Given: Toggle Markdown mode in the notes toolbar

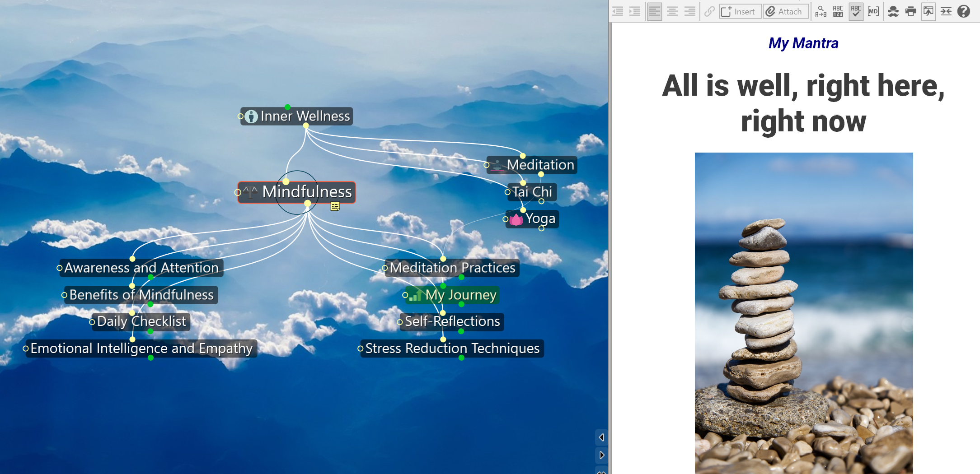Looking at the screenshot, I should (x=873, y=12).
